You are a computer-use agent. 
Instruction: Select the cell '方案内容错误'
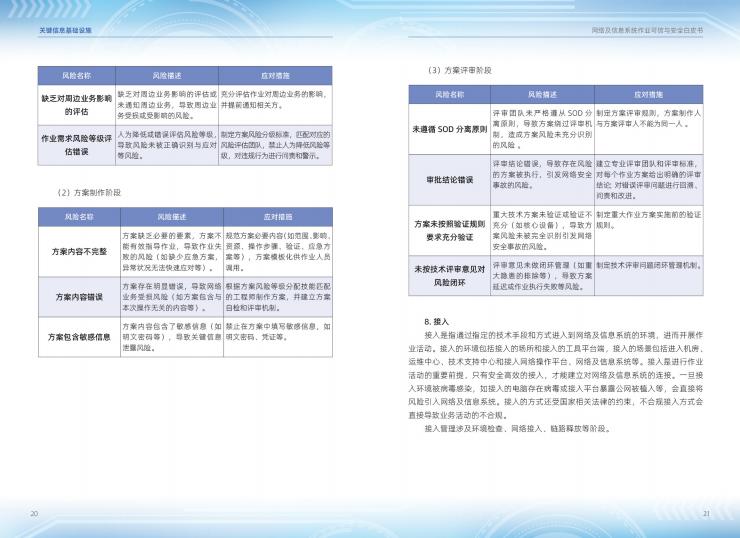click(x=79, y=297)
